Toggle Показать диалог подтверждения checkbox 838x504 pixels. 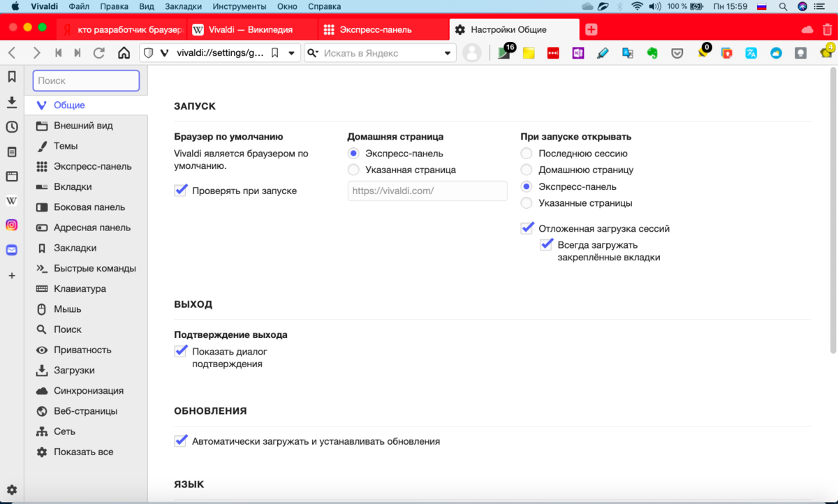click(x=181, y=350)
